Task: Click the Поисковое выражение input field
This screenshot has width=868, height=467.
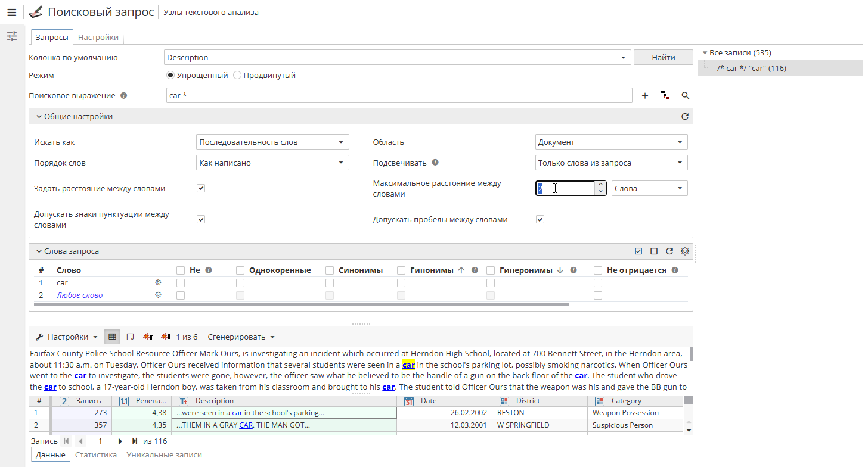Action: coord(399,95)
